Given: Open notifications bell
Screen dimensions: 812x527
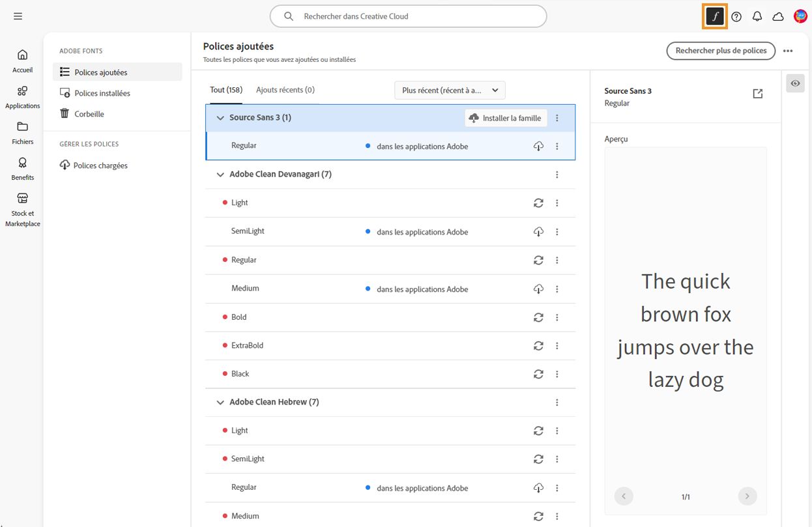Looking at the screenshot, I should 757,17.
